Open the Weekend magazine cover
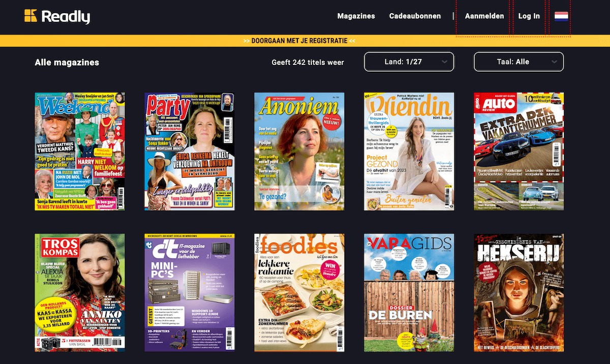The image size is (610, 364). (x=80, y=151)
